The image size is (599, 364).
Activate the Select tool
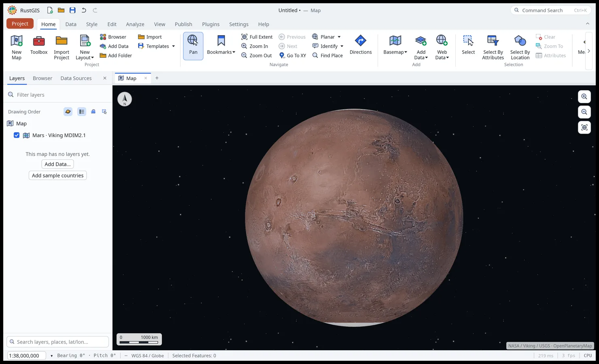pos(468,45)
